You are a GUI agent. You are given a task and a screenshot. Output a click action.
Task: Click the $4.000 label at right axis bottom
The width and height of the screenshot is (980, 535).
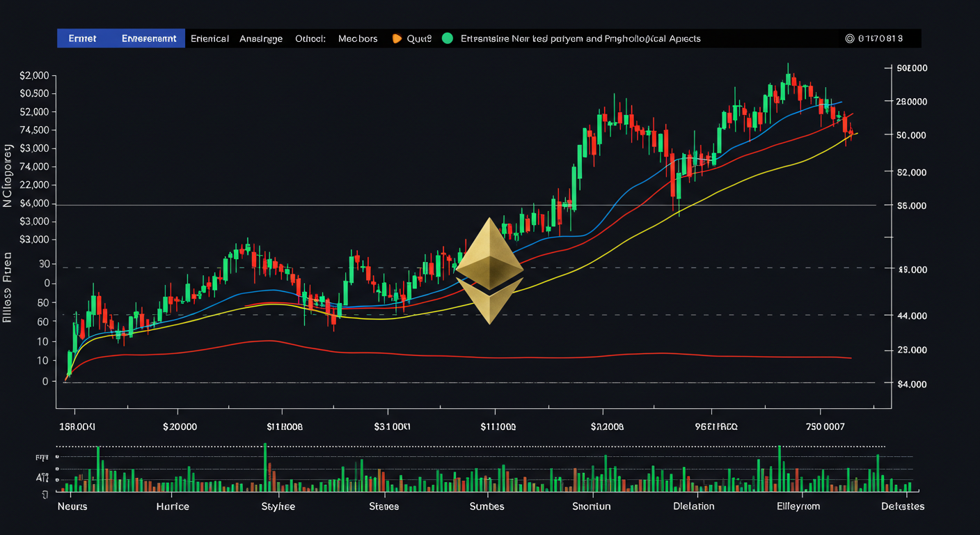(x=912, y=384)
